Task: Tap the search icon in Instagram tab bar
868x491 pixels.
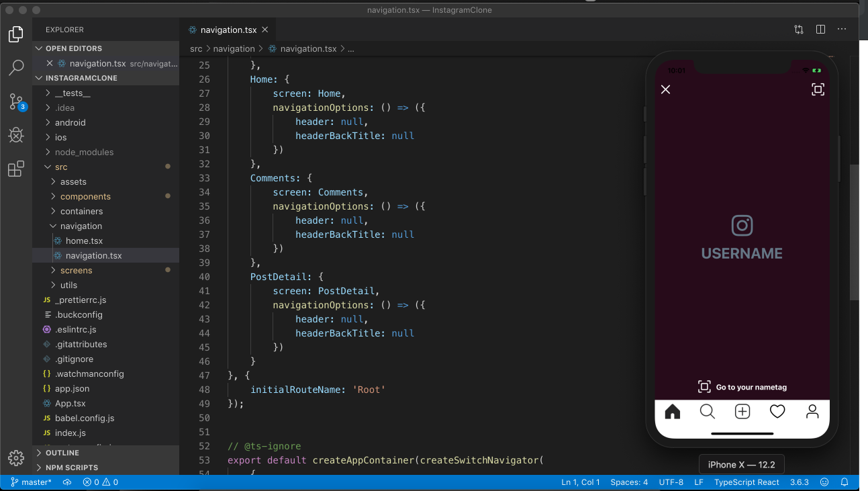Action: click(707, 411)
